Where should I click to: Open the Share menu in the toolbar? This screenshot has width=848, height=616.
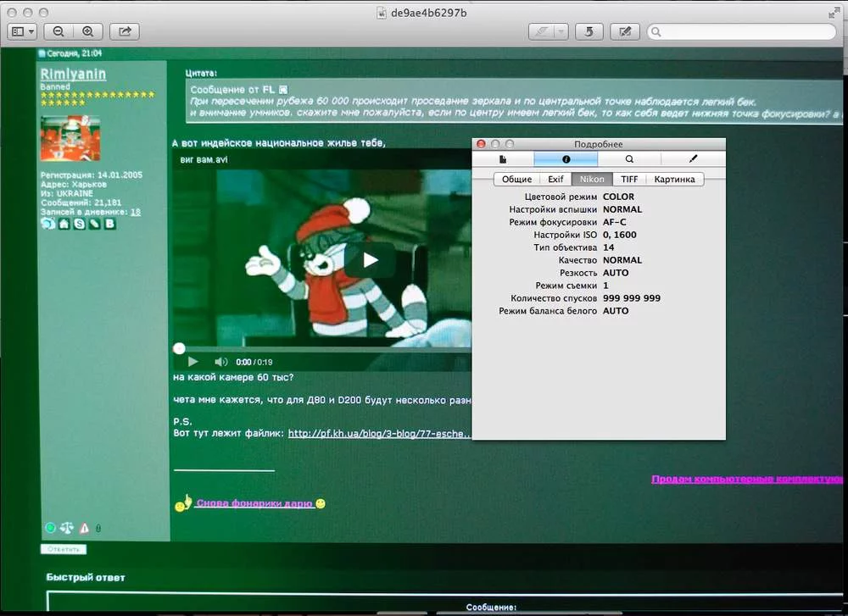click(124, 31)
